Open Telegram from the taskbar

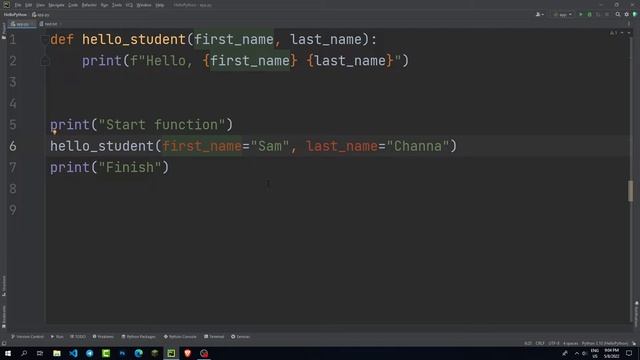click(89, 353)
